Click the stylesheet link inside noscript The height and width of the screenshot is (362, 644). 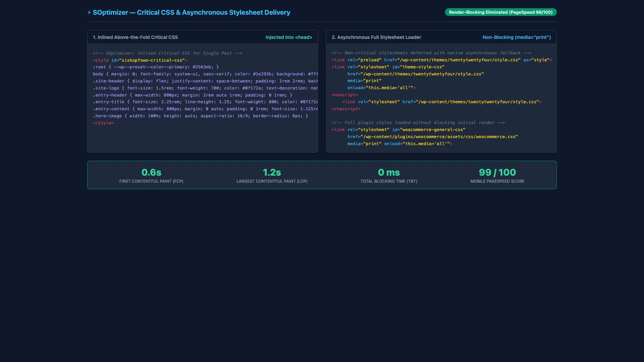click(442, 102)
